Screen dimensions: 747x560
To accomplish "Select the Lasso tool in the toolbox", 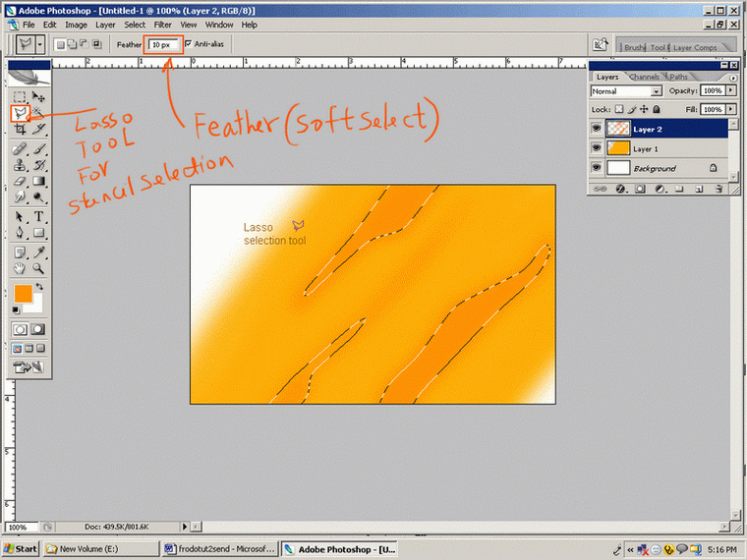I will pyautogui.click(x=20, y=113).
